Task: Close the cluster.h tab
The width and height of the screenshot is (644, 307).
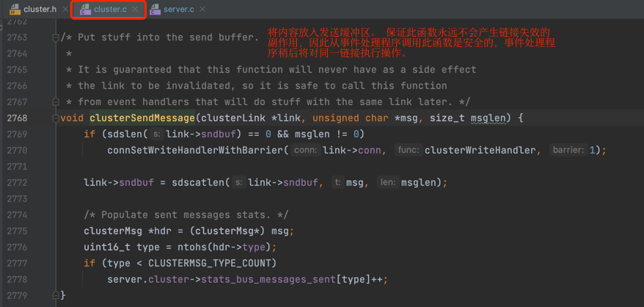Action: (65, 9)
